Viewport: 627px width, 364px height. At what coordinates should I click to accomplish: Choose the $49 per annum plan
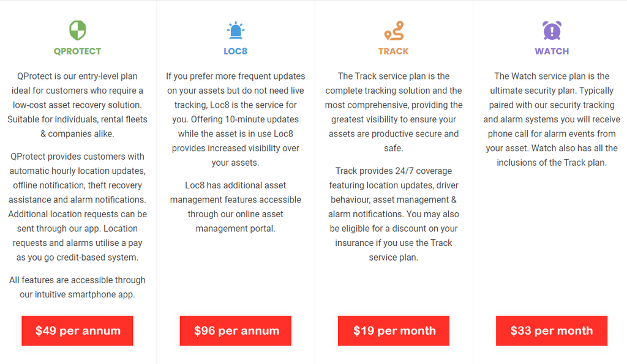point(77,331)
